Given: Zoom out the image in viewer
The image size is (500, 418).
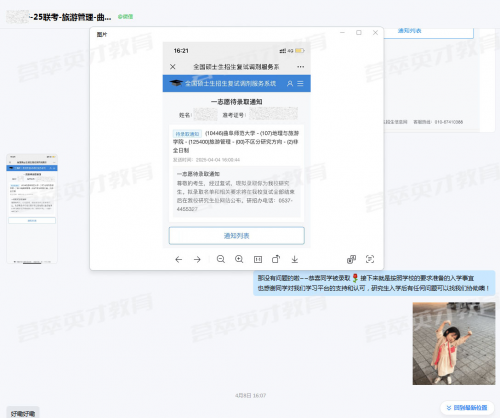Looking at the screenshot, I should tap(221, 259).
